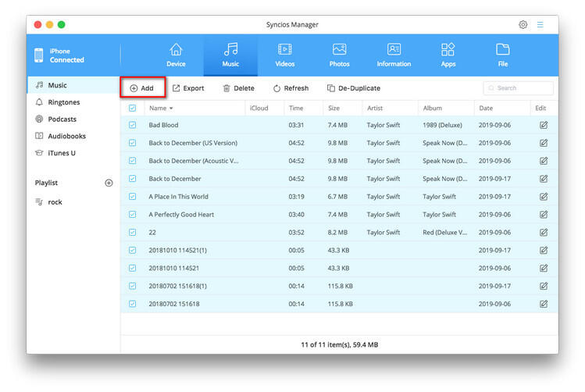585x392 pixels.
Task: Switch to the Music tab
Action: (x=230, y=55)
